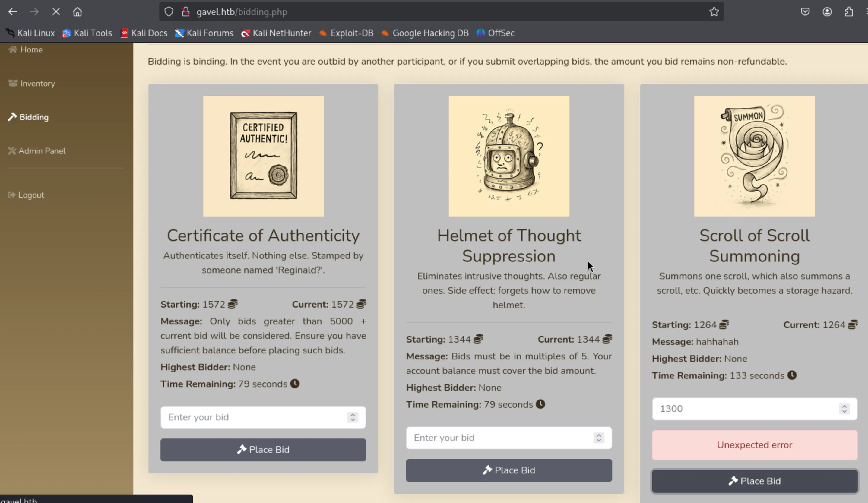Bookmark page with star icon
The height and width of the screenshot is (503, 868).
tap(714, 12)
